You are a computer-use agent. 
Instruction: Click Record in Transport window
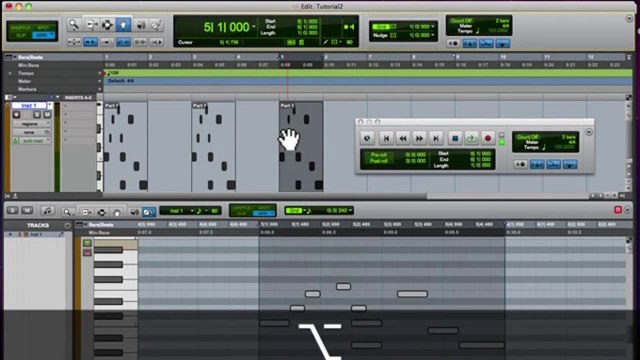click(x=488, y=138)
